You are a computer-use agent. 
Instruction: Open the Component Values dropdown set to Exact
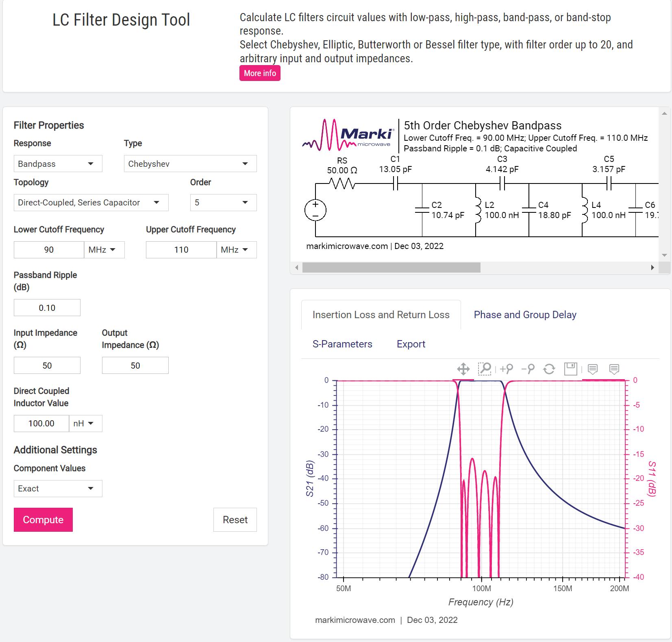[x=58, y=489]
